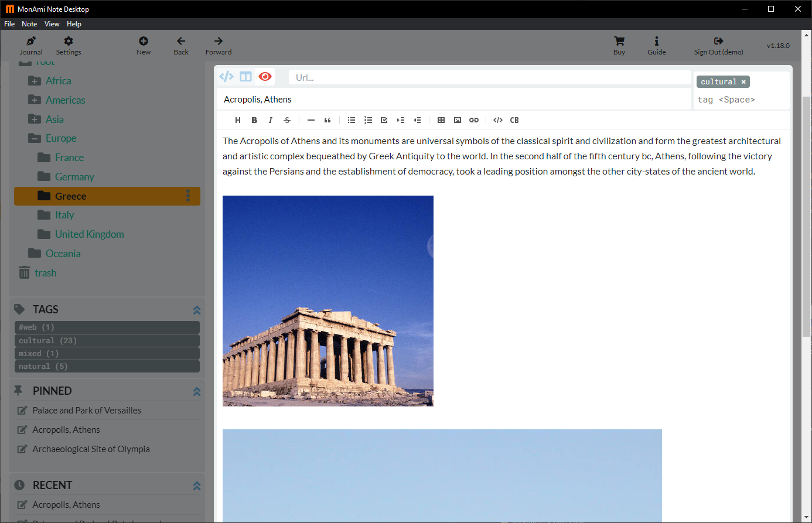Click the Parthenon photo in the note

click(x=328, y=300)
